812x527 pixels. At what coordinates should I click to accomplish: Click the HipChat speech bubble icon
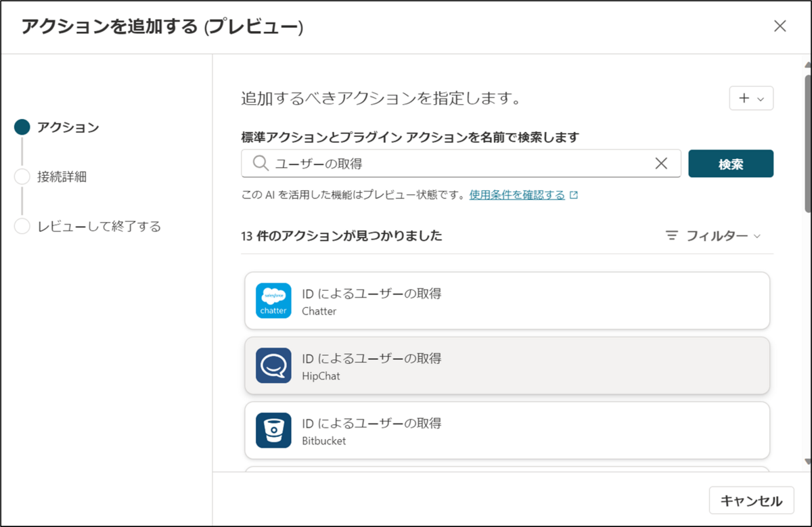[x=273, y=365]
